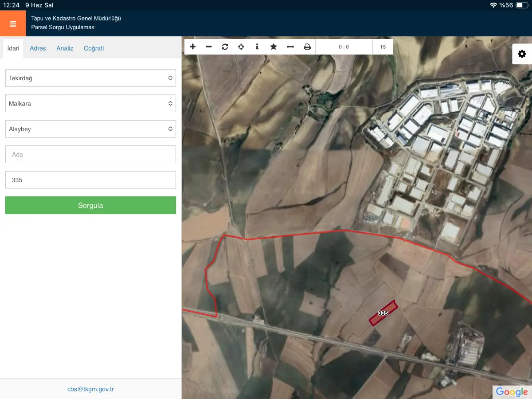Print the map
The image size is (532, 399).
pyautogui.click(x=307, y=47)
